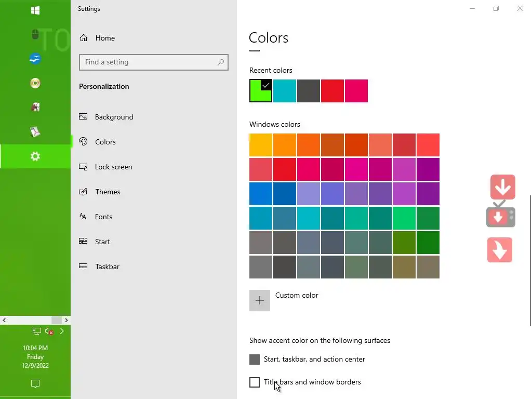
Task: Open the network tray icon
Action: 37,331
